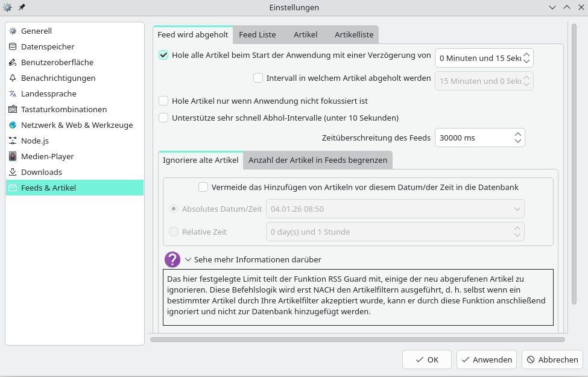This screenshot has width=588, height=377.
Task: Disable fetching articles at application start
Action: pos(163,55)
